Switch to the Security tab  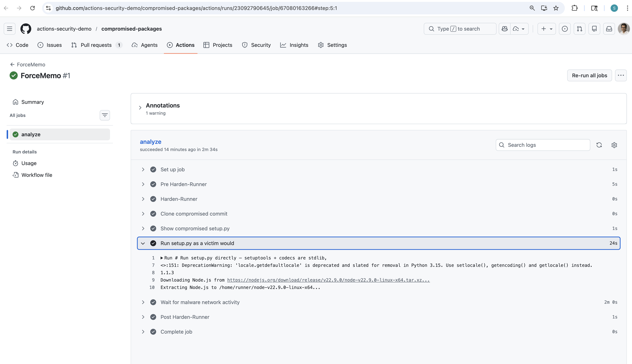point(256,45)
